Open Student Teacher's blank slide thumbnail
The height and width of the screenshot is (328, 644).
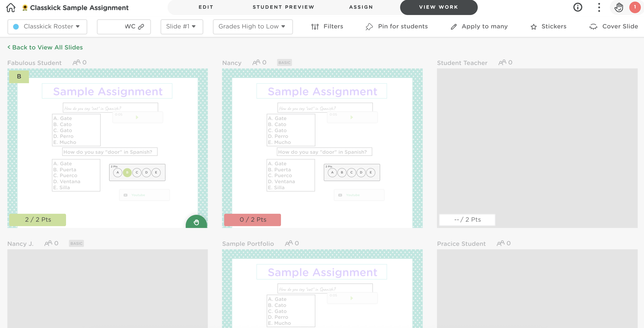click(537, 148)
